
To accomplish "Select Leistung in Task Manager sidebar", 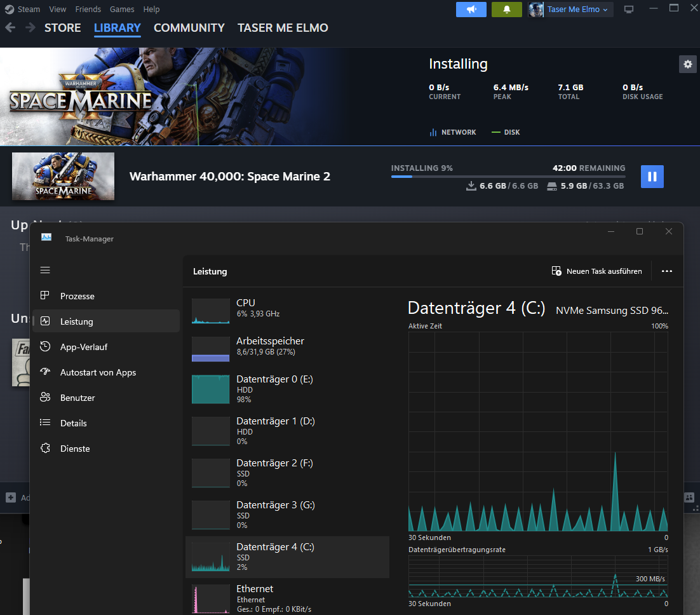I will point(106,321).
